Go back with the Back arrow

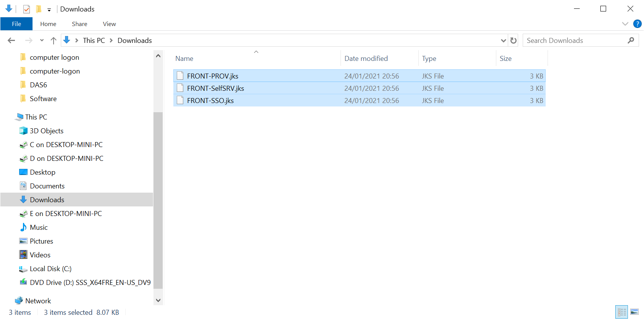(x=11, y=40)
